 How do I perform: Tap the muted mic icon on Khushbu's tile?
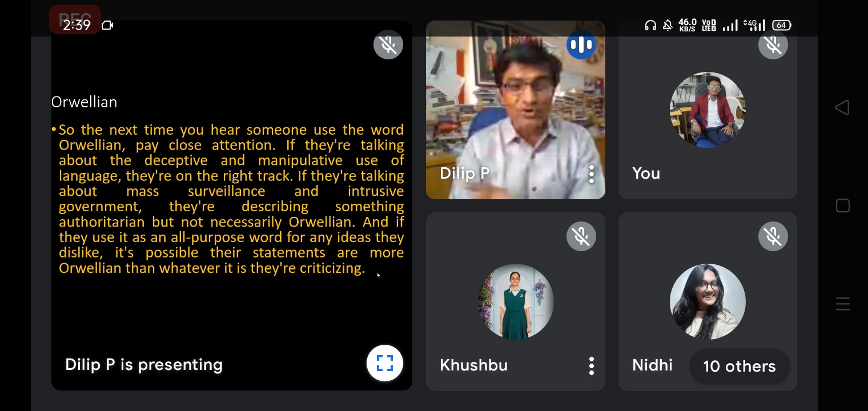(x=581, y=236)
